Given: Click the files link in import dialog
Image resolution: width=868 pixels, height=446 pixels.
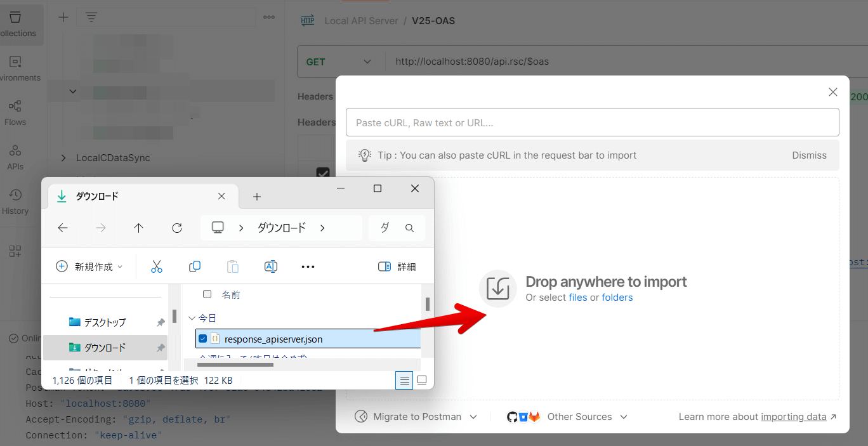Looking at the screenshot, I should pos(578,297).
